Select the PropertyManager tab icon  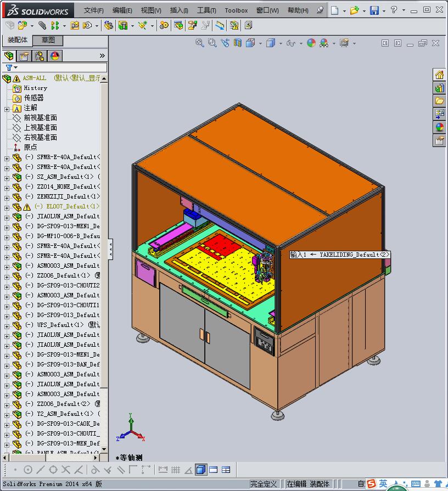(24, 56)
